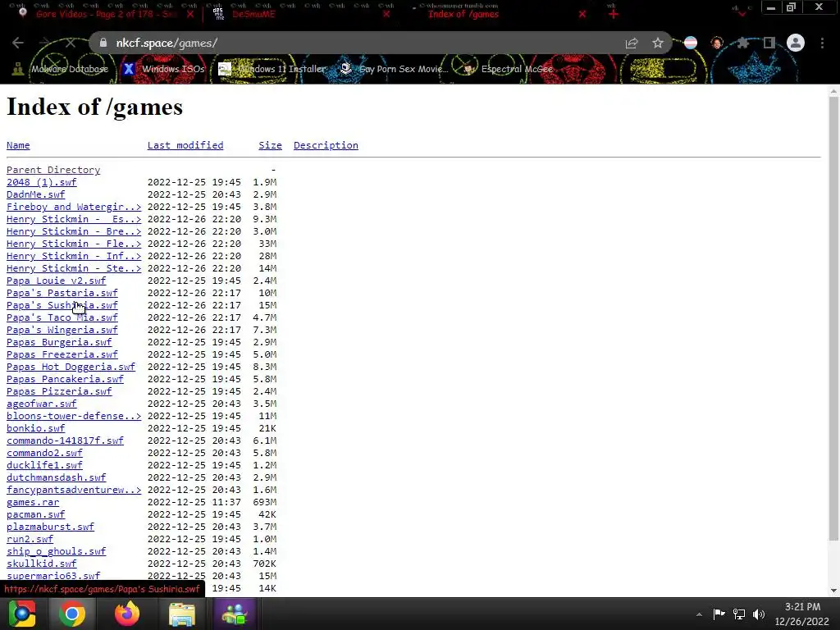Open ducklife1.swf

(x=44, y=466)
